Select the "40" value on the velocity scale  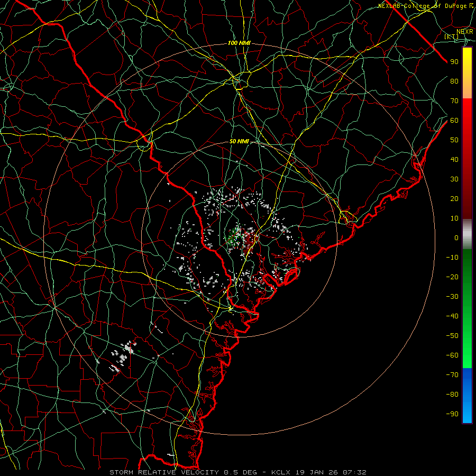(x=454, y=159)
